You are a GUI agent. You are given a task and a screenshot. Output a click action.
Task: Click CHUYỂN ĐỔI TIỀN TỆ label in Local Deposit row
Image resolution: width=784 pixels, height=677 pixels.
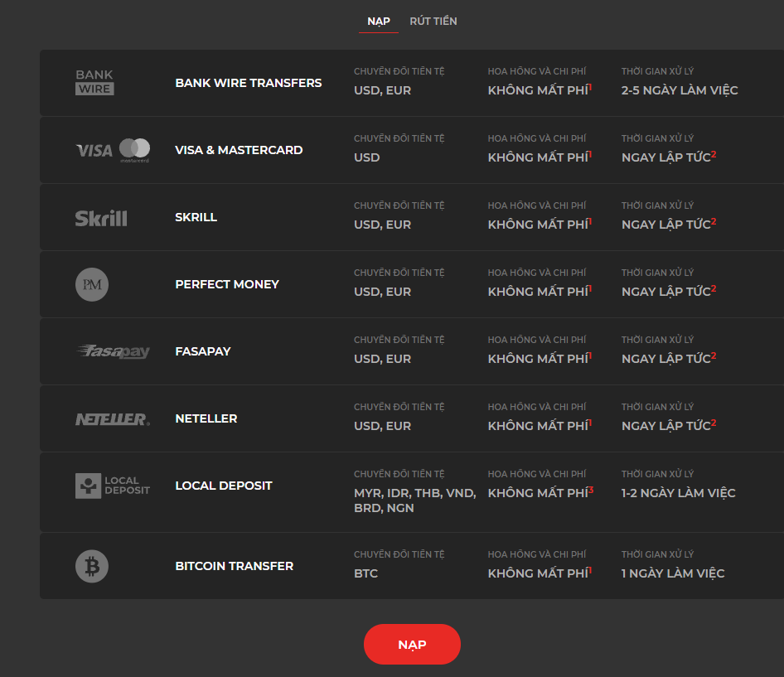click(399, 474)
